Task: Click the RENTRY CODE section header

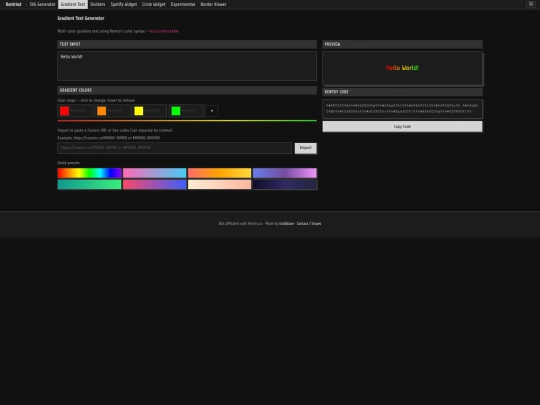Action: (x=402, y=92)
